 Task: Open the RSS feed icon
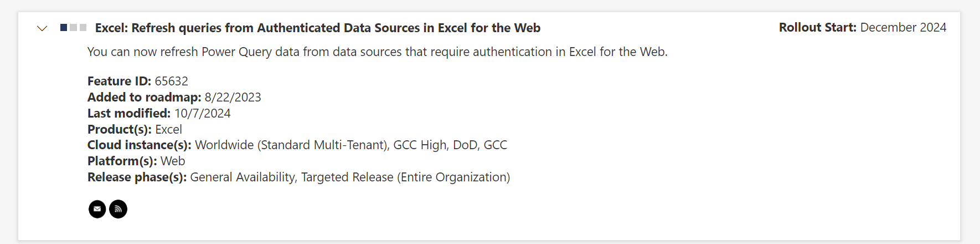point(118,209)
